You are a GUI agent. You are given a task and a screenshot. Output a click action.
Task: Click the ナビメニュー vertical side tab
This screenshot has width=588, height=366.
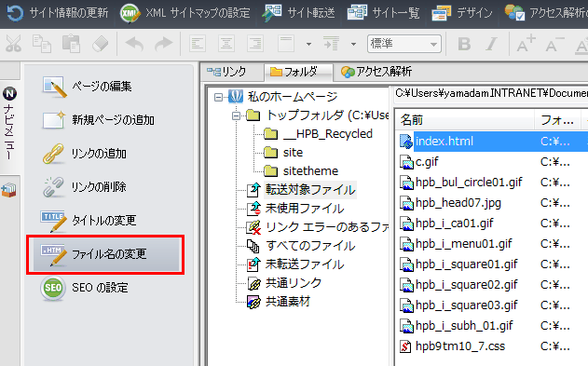pos(9,124)
